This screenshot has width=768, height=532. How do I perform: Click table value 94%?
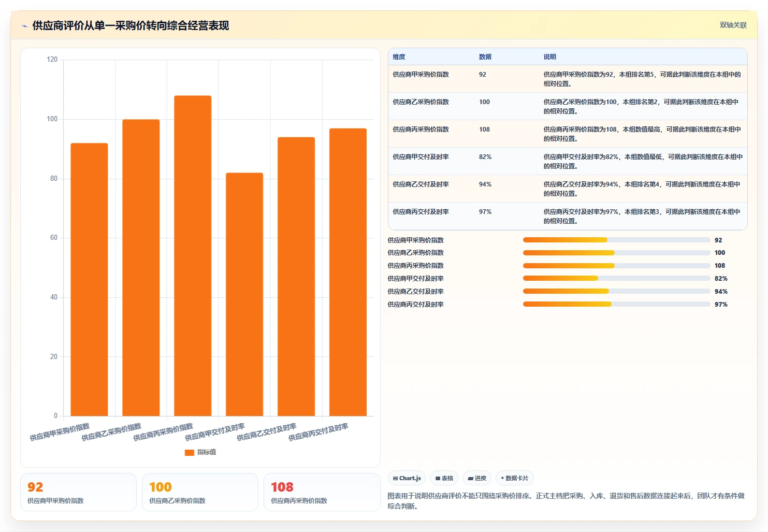click(x=485, y=184)
